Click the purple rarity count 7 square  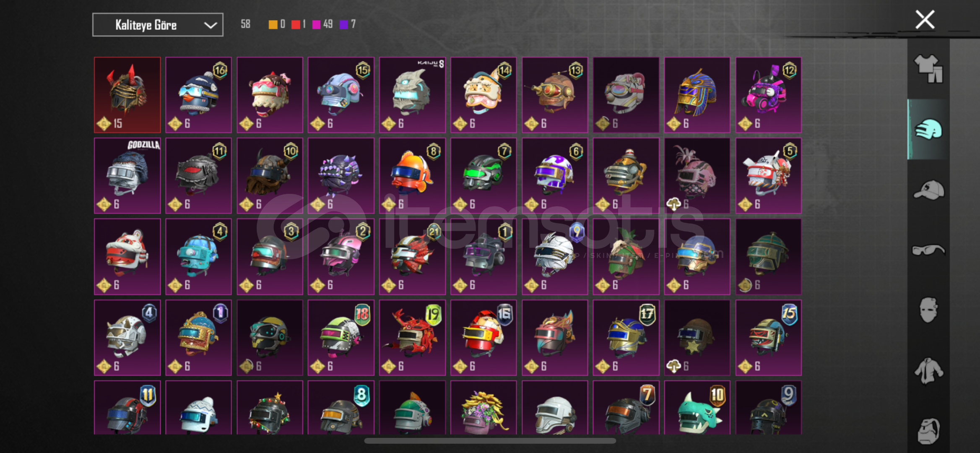343,24
